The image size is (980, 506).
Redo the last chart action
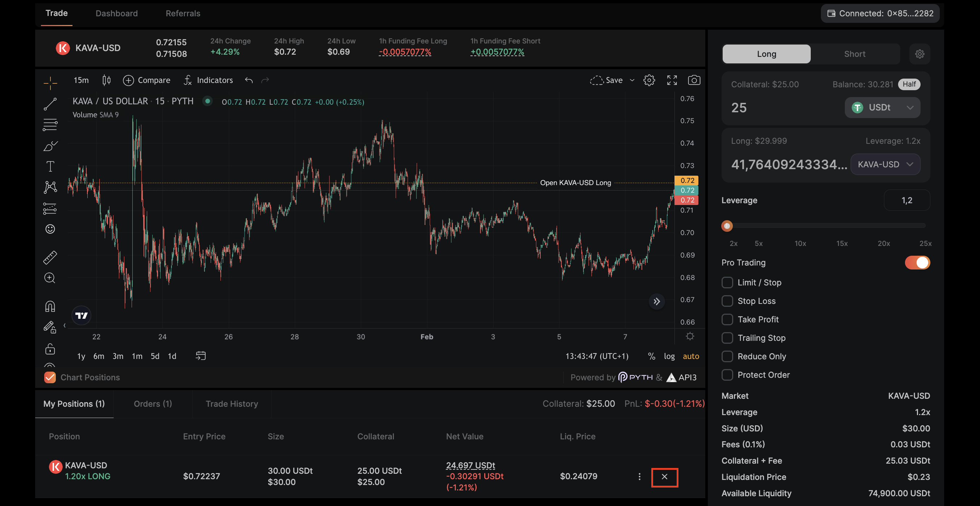(x=265, y=80)
